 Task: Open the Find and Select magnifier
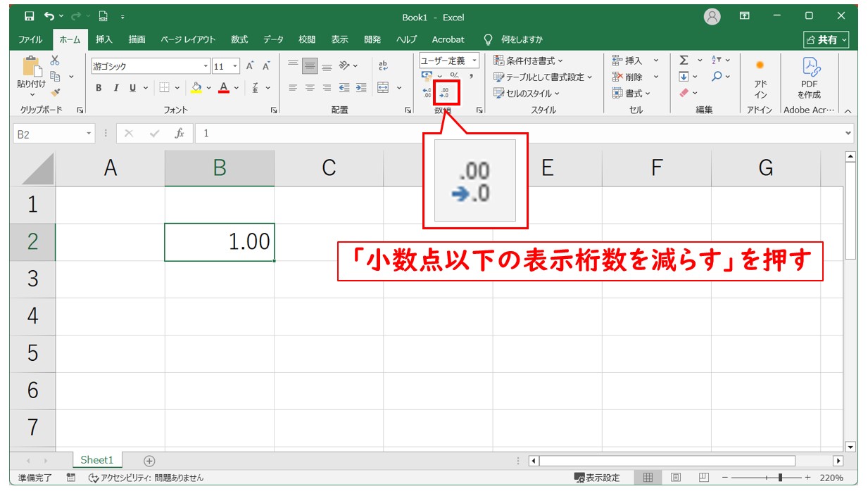[717, 76]
